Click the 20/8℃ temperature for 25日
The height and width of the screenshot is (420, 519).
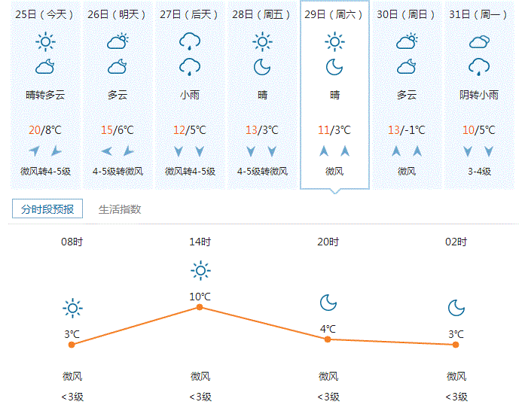(45, 130)
